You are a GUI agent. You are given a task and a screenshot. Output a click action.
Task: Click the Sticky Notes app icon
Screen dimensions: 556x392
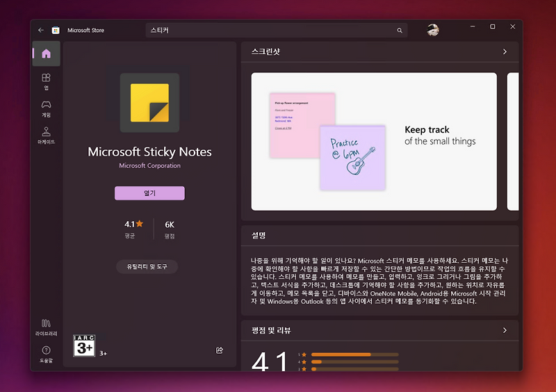click(149, 103)
